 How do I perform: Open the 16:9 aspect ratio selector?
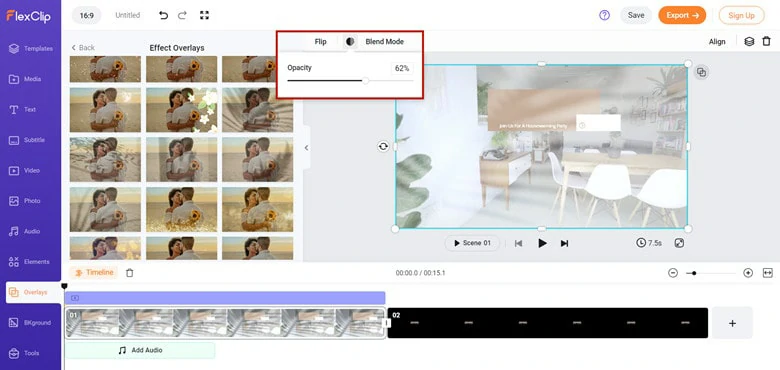point(87,15)
